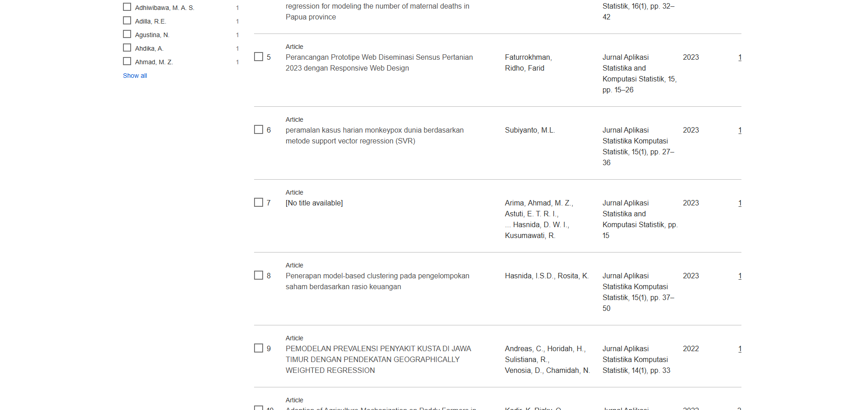This screenshot has height=410, width=868.
Task: Check the box for result 8
Action: (x=259, y=276)
